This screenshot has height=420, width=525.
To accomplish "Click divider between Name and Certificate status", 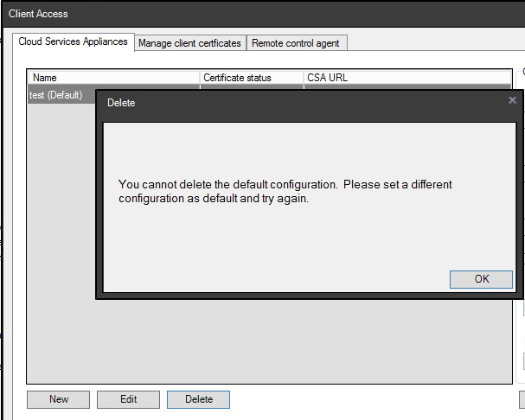I will pos(200,78).
